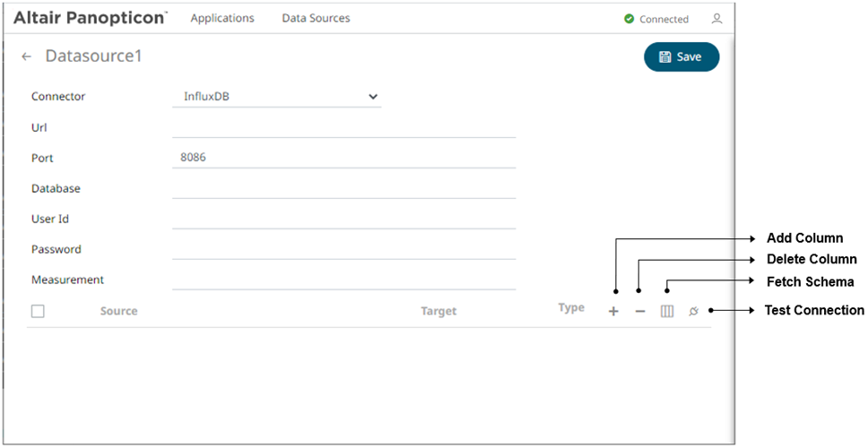Switch to the Data Sources tab
This screenshot has width=868, height=447.
[316, 18]
